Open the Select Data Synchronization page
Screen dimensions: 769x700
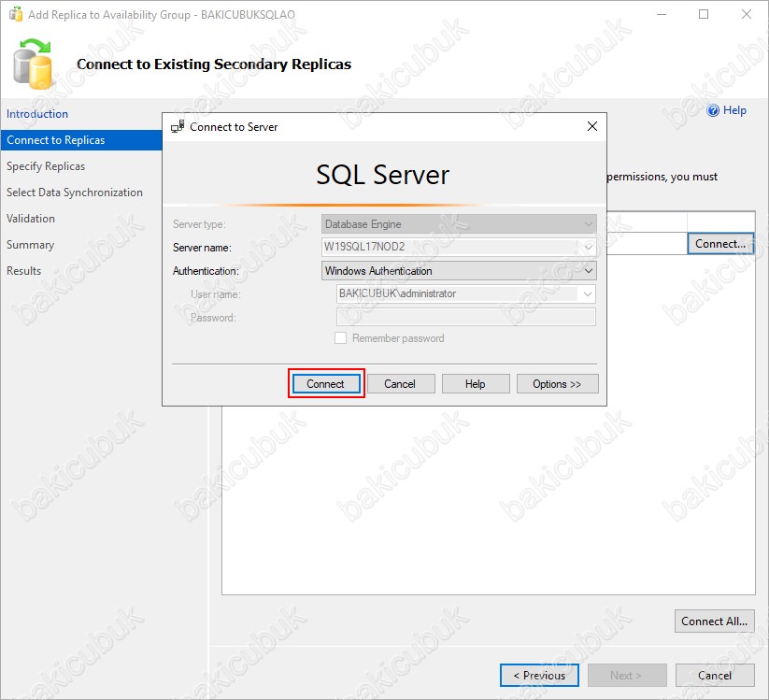[x=75, y=193]
